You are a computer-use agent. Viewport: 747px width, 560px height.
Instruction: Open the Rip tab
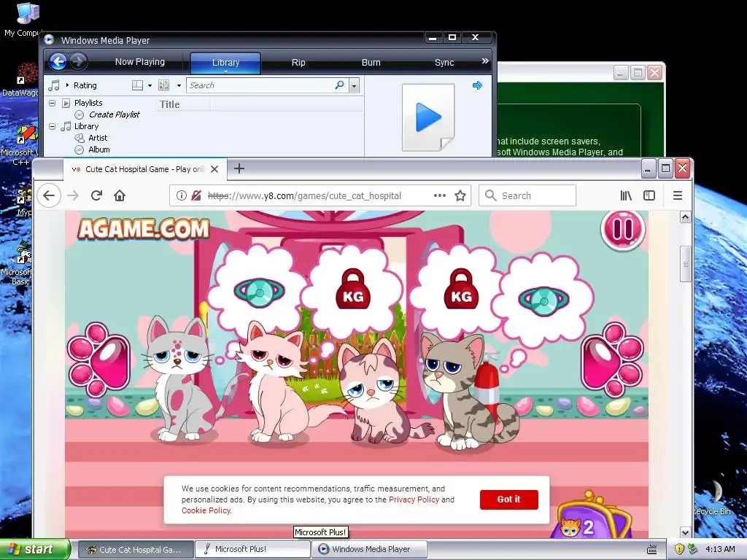(298, 63)
